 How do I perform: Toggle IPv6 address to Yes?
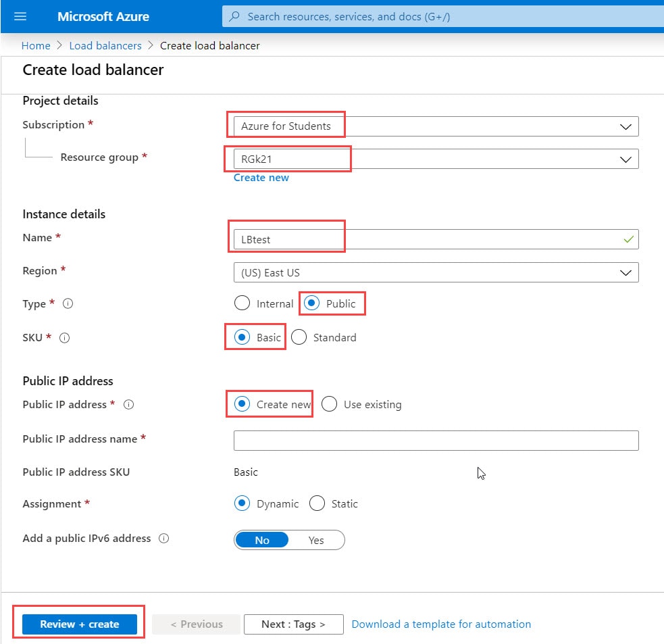point(316,540)
